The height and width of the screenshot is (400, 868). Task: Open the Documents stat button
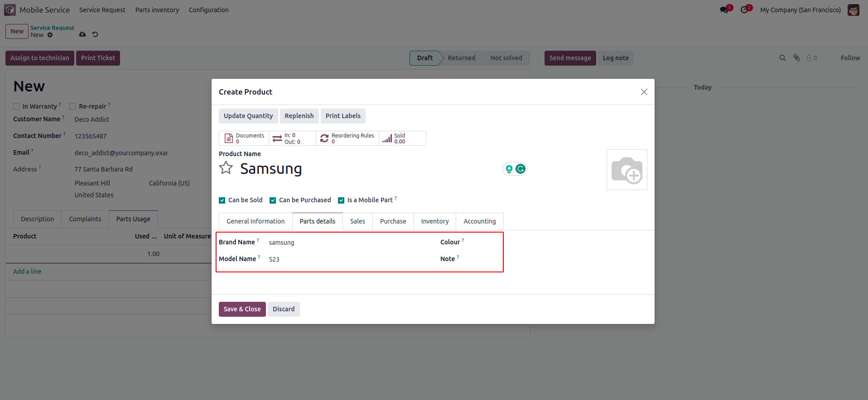pos(244,138)
